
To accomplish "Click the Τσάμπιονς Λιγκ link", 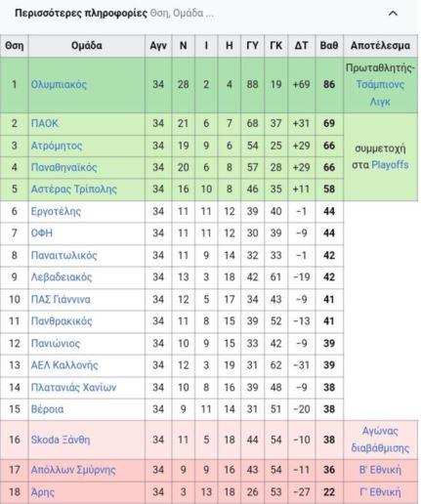I will click(380, 93).
